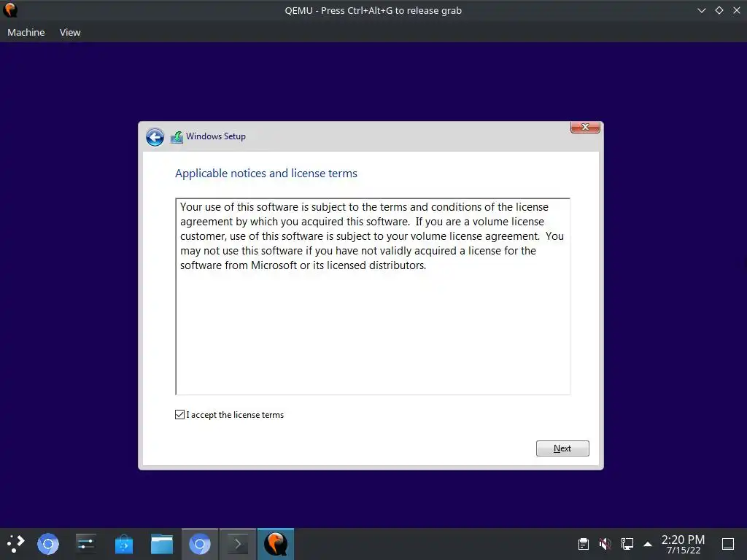Expand hidden system tray icons arrow
The height and width of the screenshot is (560, 747).
[648, 544]
